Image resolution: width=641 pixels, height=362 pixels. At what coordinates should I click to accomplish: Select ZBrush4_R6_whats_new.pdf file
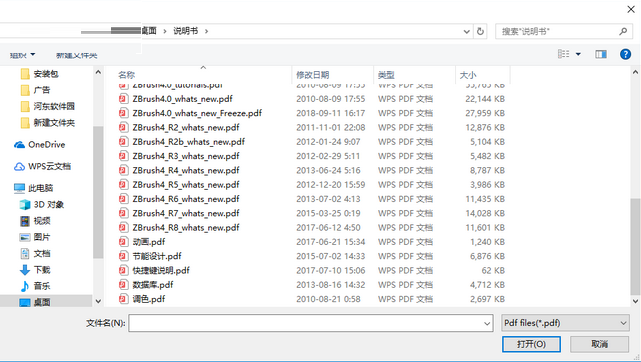186,199
